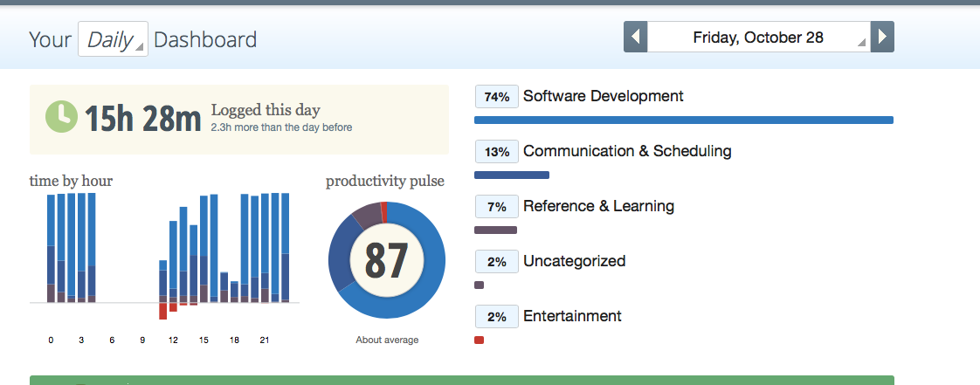Go to previous day with left arrow
The width and height of the screenshot is (980, 385).
point(636,37)
